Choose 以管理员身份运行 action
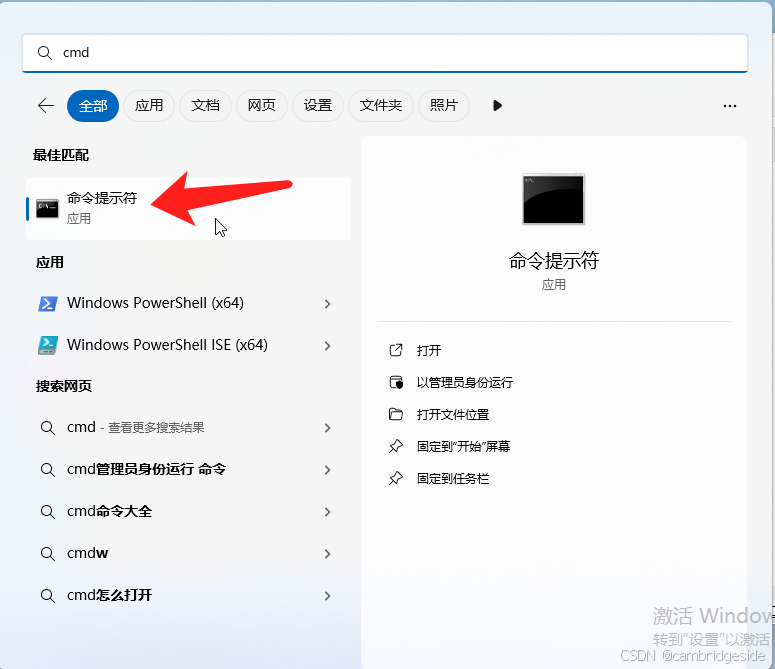The image size is (775, 669). tap(465, 382)
